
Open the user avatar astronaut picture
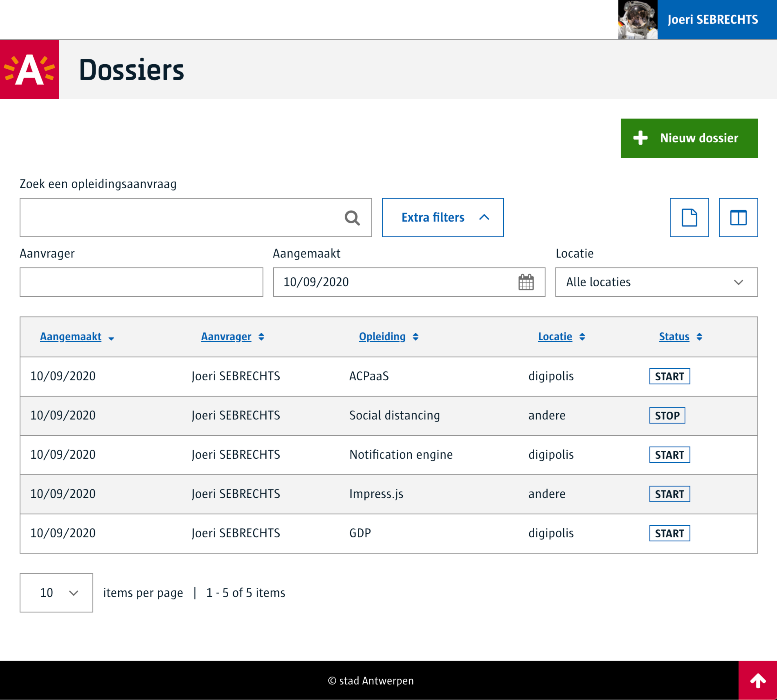(638, 20)
